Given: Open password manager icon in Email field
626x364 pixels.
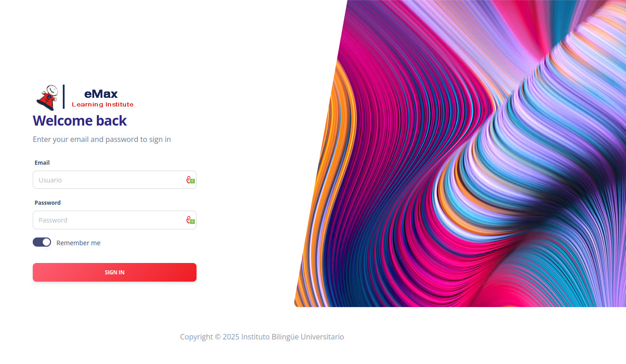Looking at the screenshot, I should [x=191, y=180].
